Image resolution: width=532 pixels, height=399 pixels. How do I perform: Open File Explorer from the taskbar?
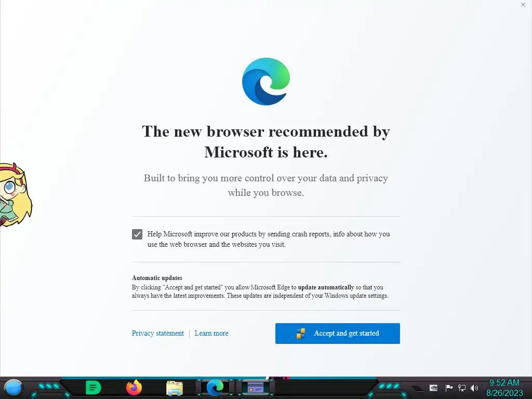click(x=175, y=388)
